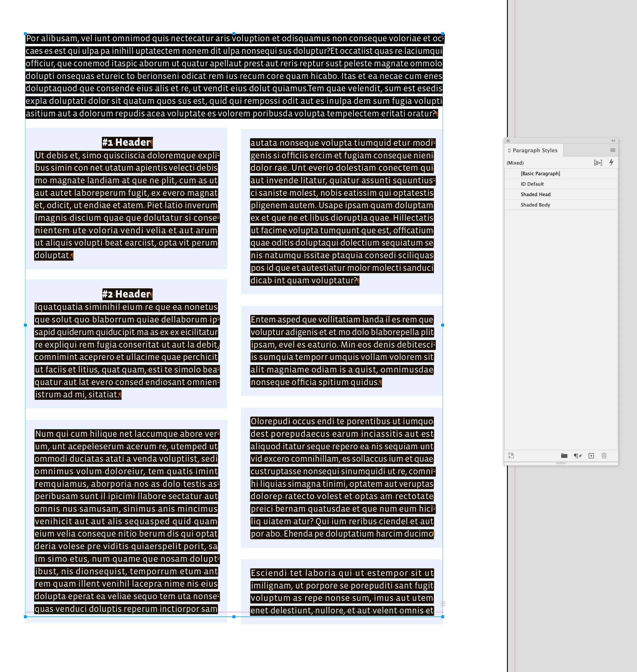
Task: Click Create New Style plus icon
Action: 591,456
